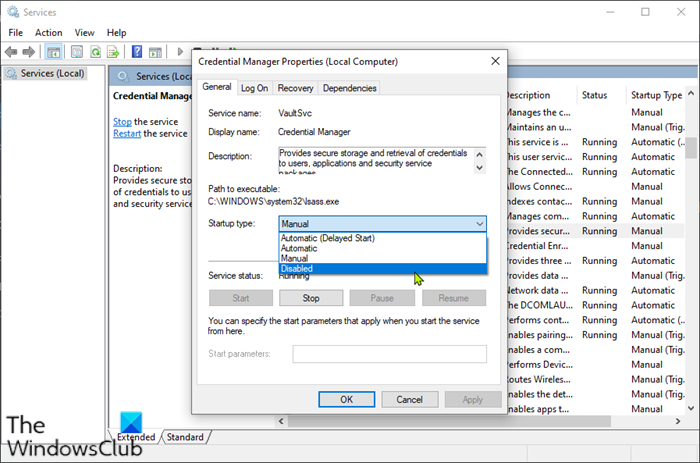Toggle Show/Hide Action Pane toolbar icon

click(x=155, y=52)
